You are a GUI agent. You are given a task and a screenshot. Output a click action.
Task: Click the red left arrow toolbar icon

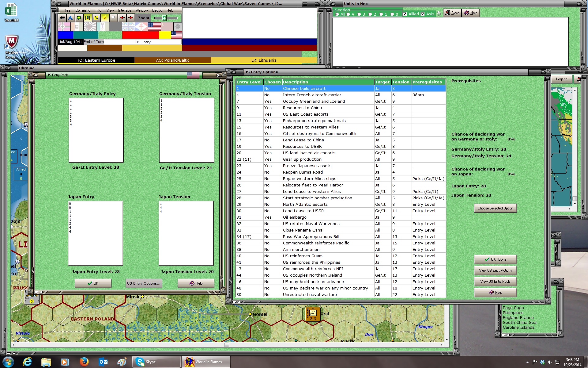[122, 18]
